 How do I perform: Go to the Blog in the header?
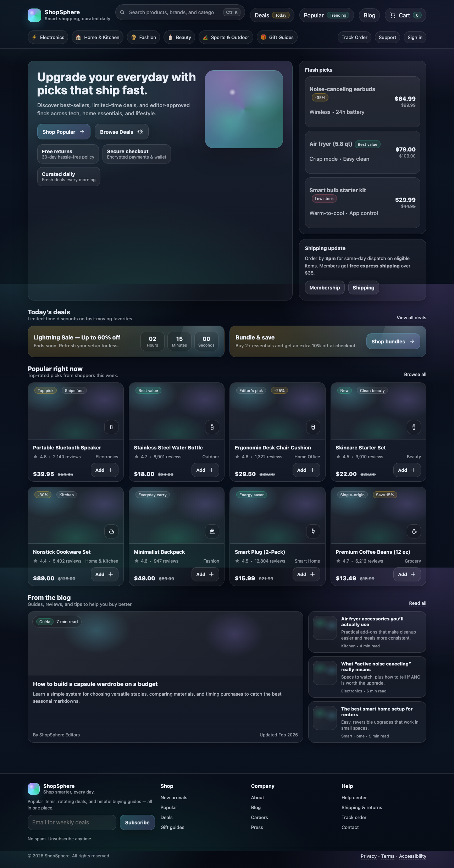369,15
